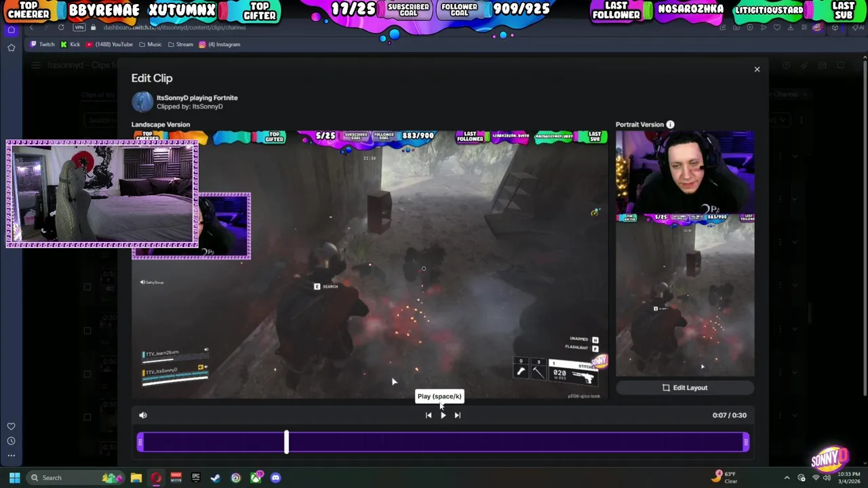The height and width of the screenshot is (488, 868).
Task: Select the left trim handle of the clip
Action: click(140, 443)
